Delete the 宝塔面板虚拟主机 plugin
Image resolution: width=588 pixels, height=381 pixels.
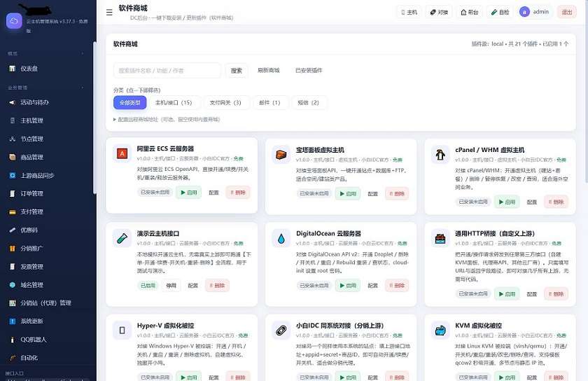pyautogui.click(x=397, y=194)
